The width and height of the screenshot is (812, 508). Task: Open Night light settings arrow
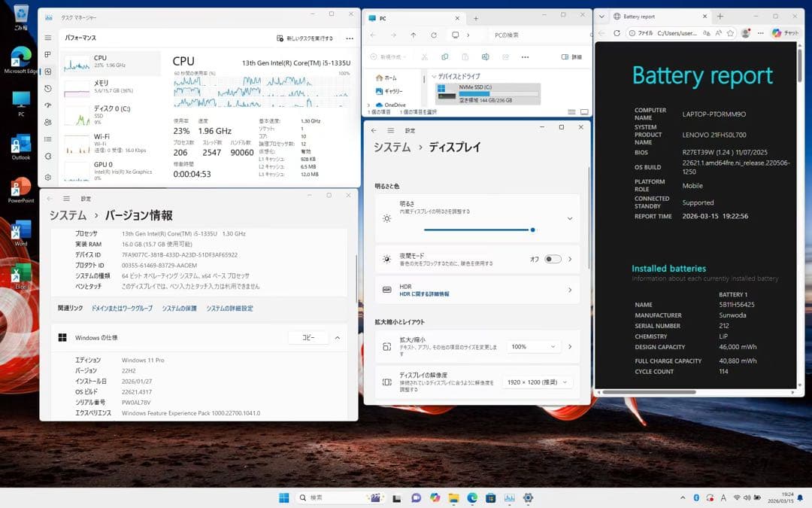tap(570, 259)
